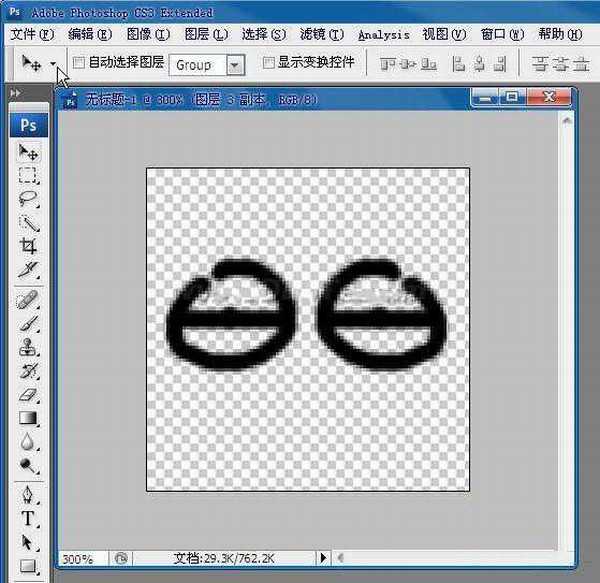The image size is (600, 583).
Task: Select the Horizontal Type tool
Action: (x=29, y=518)
